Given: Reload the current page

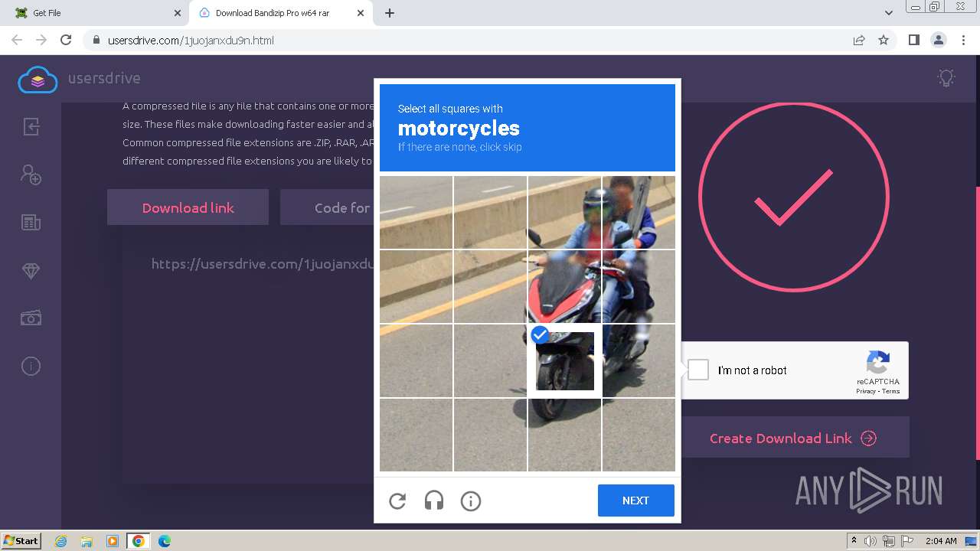Looking at the screenshot, I should click(x=66, y=41).
